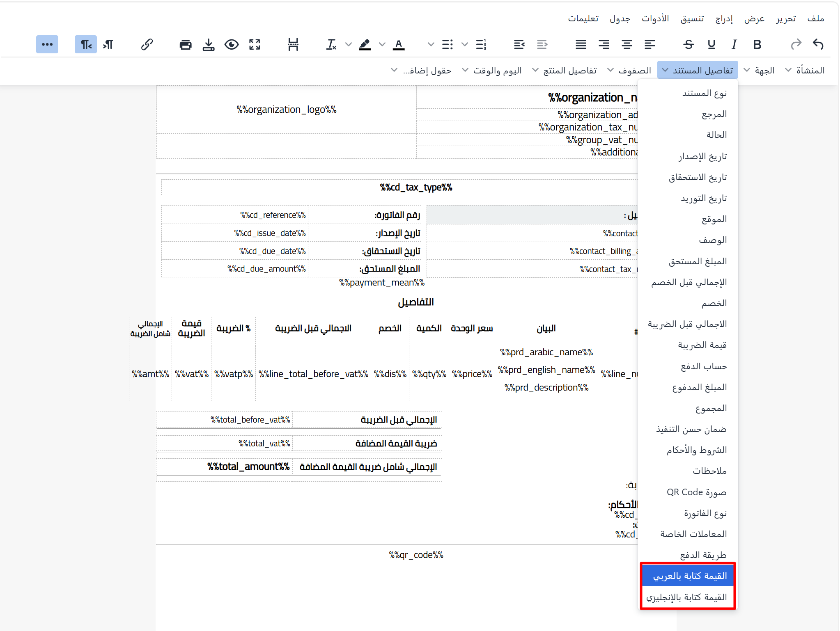The image size is (840, 631).
Task: Toggle fullscreen editing mode
Action: coord(255,44)
